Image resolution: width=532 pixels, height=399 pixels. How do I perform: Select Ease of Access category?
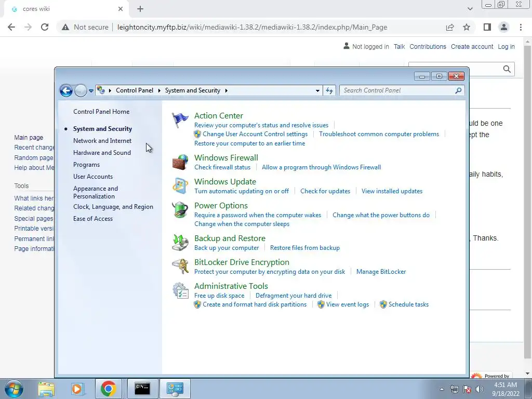(93, 219)
